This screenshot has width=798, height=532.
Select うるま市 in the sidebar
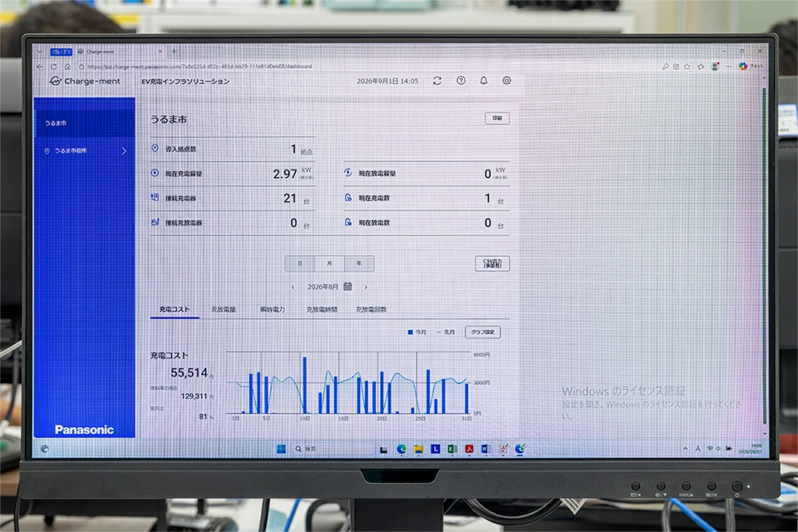click(85, 123)
